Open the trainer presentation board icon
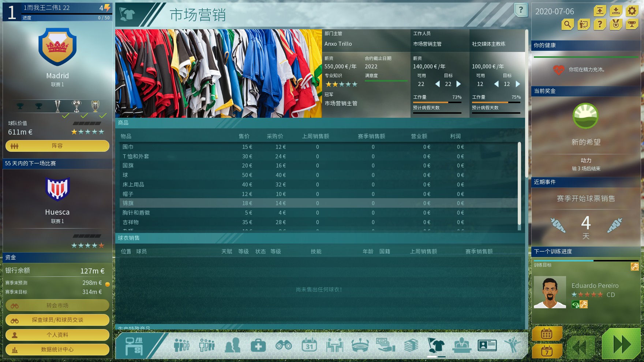This screenshot has width=644, height=362. [584, 24]
